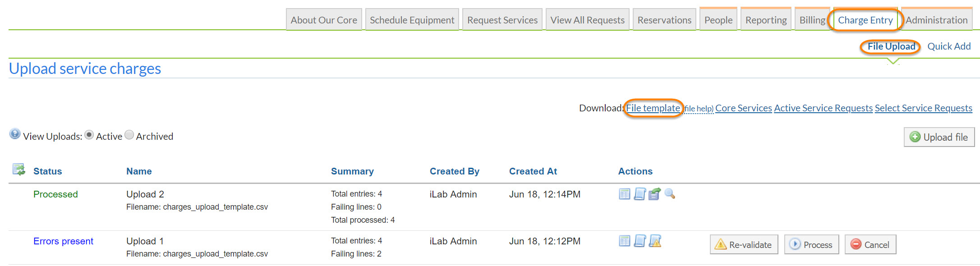The image size is (980, 266).
Task: Click the refresh table icon beside Status
Action: coord(18,170)
